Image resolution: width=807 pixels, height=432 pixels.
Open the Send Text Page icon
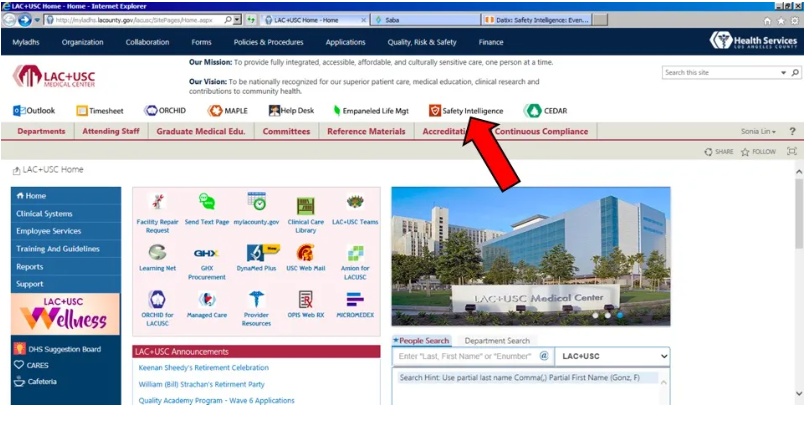(207, 201)
